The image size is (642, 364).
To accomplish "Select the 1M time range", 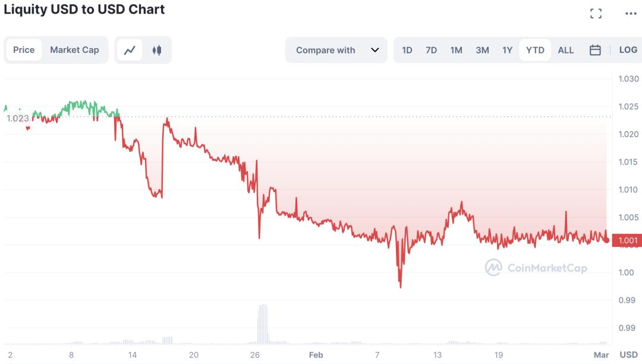I will point(456,50).
